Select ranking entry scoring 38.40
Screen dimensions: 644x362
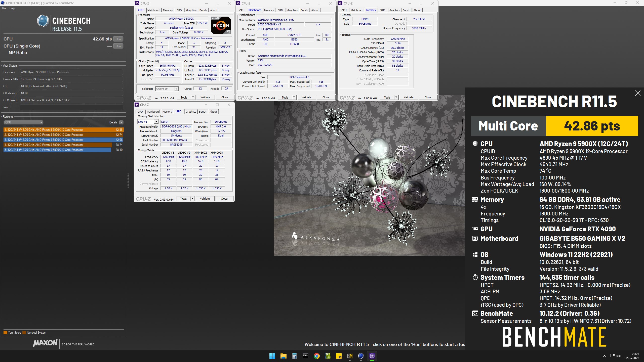tap(63, 150)
